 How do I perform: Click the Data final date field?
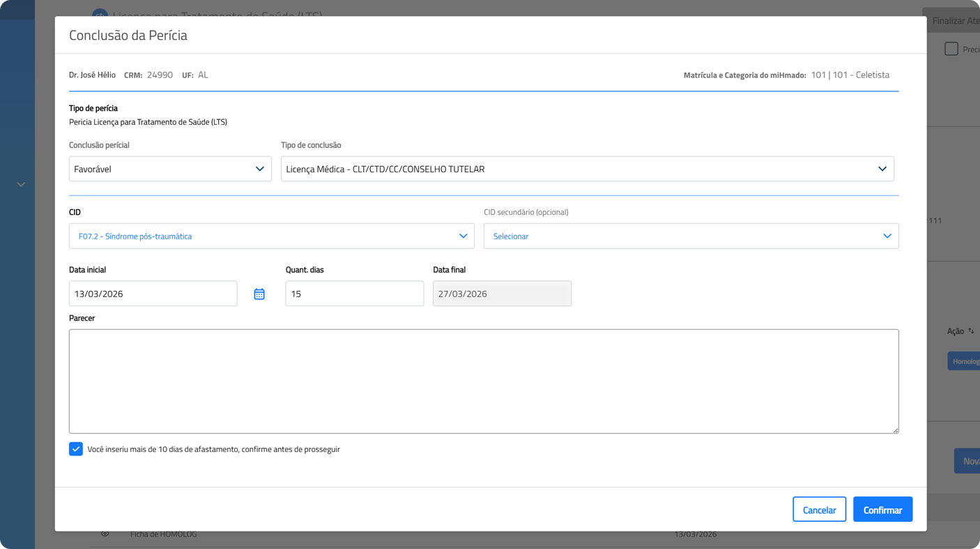[x=502, y=294]
